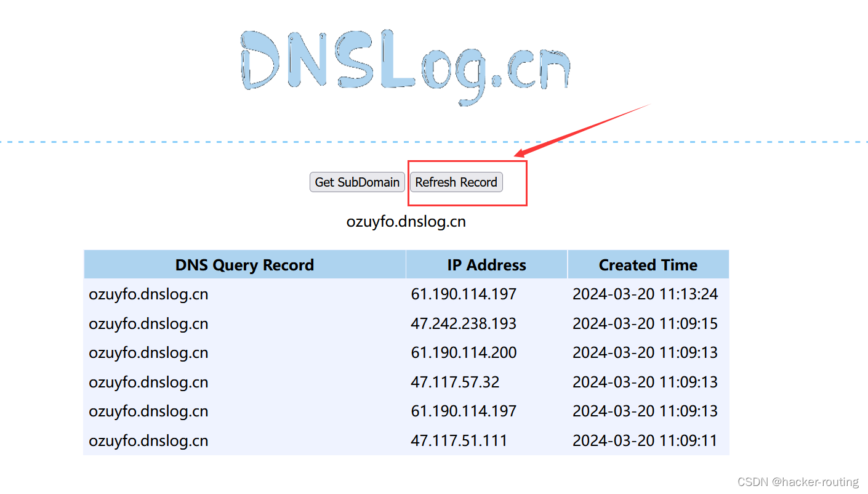Click the Refresh Record button

click(456, 182)
